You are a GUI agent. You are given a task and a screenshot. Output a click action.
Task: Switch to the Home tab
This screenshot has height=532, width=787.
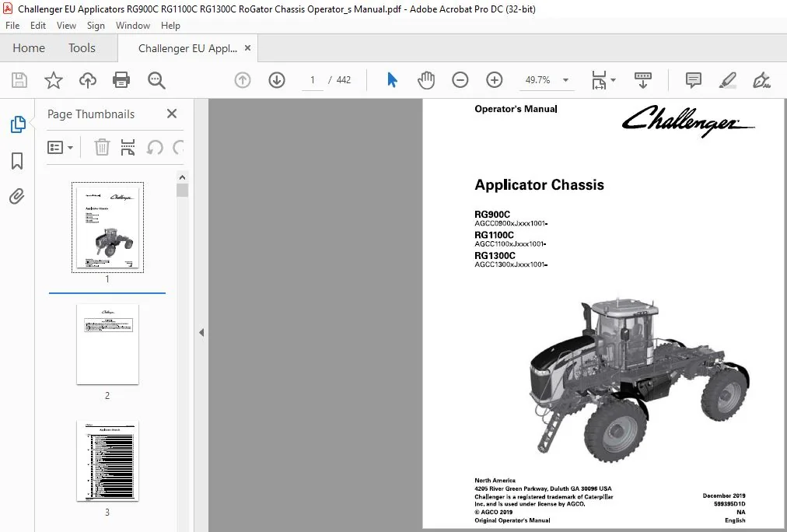point(29,48)
